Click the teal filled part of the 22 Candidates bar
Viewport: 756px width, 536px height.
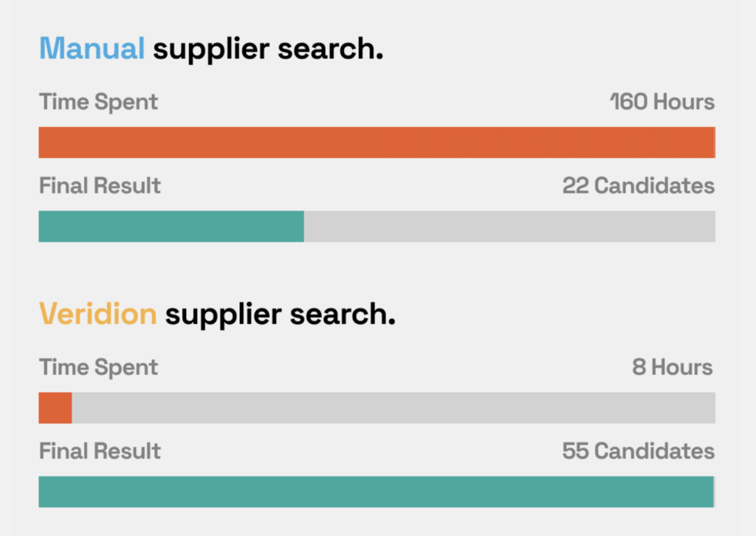171,227
